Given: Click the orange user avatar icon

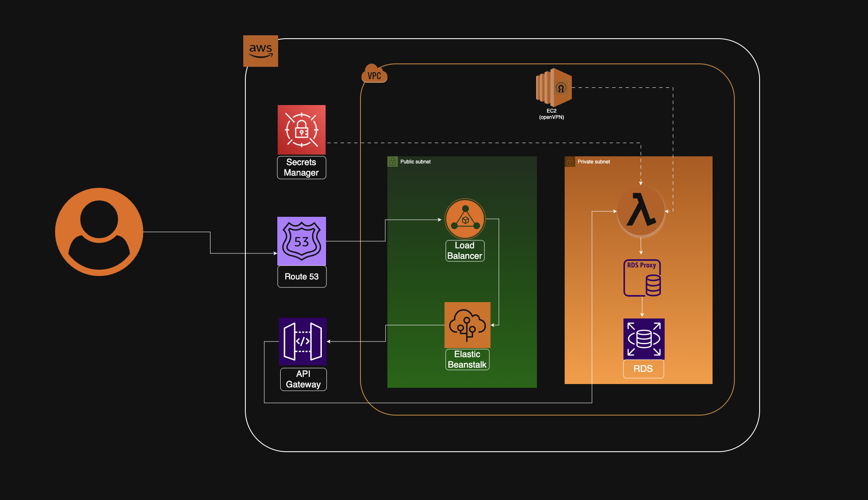Looking at the screenshot, I should [x=99, y=232].
